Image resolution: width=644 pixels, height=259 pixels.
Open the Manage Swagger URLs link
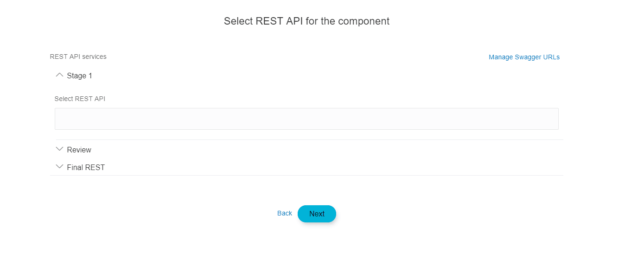click(524, 57)
